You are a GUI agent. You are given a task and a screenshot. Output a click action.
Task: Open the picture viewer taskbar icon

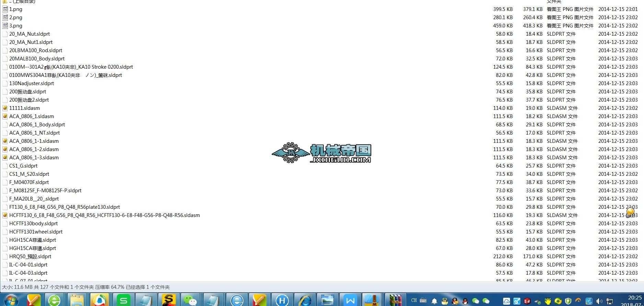pyautogui.click(x=327, y=300)
